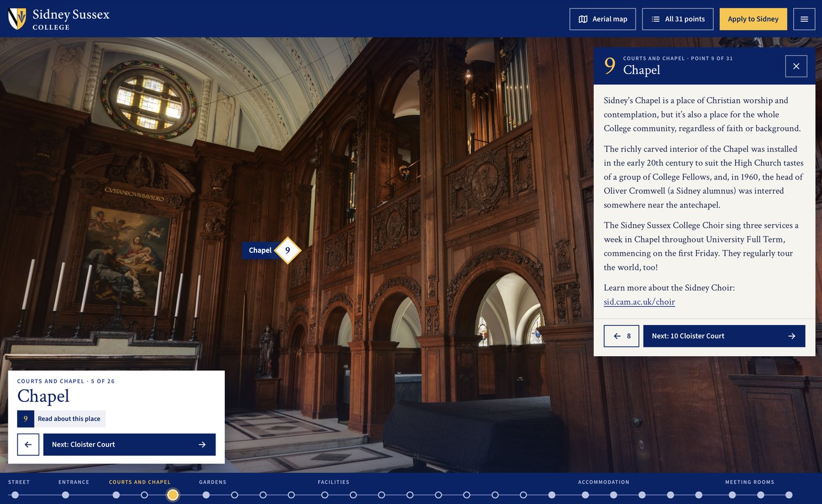Open the Aerial map view
The height and width of the screenshot is (504, 822).
pyautogui.click(x=602, y=19)
